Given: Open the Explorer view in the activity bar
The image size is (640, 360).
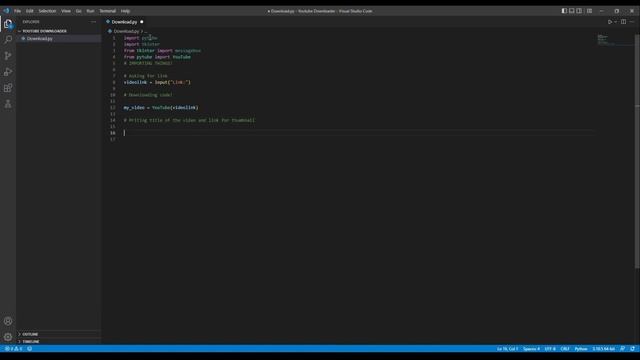Looking at the screenshot, I should pos(8,24).
